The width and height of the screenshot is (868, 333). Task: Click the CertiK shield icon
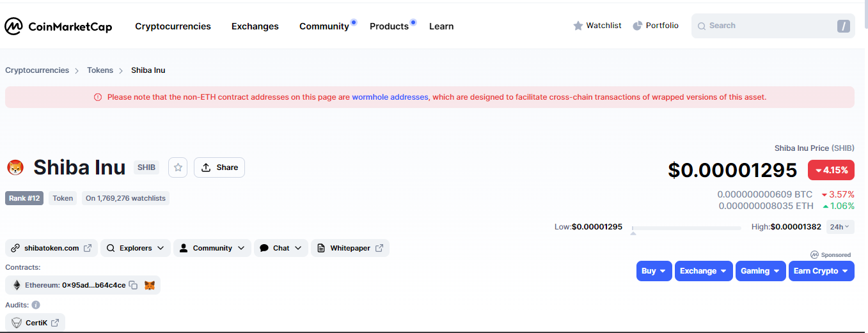[17, 323]
